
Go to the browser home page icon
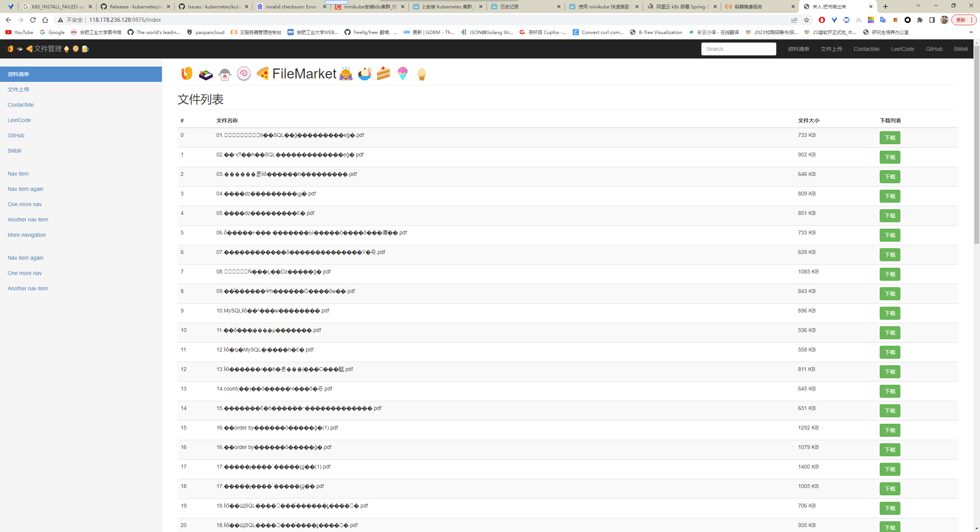45,20
